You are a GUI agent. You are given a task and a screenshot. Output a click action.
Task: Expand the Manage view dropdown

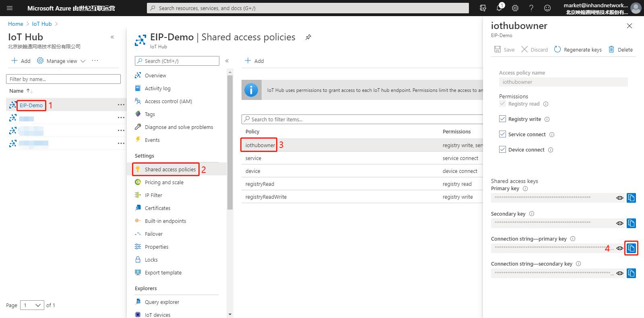[x=61, y=61]
